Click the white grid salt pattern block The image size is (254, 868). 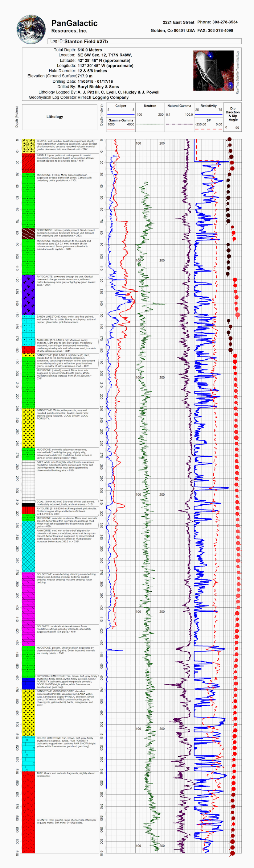pyautogui.click(x=29, y=481)
